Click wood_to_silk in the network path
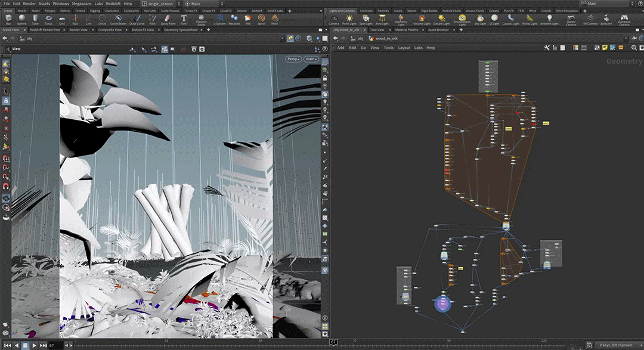This screenshot has height=350, width=644. [387, 38]
